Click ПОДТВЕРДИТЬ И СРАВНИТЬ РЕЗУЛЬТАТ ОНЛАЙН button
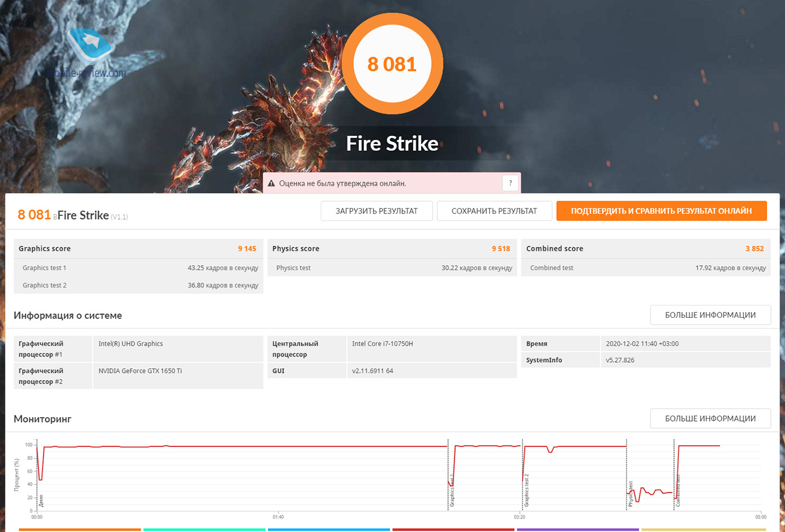Viewport: 785px width, 532px height. (x=662, y=211)
